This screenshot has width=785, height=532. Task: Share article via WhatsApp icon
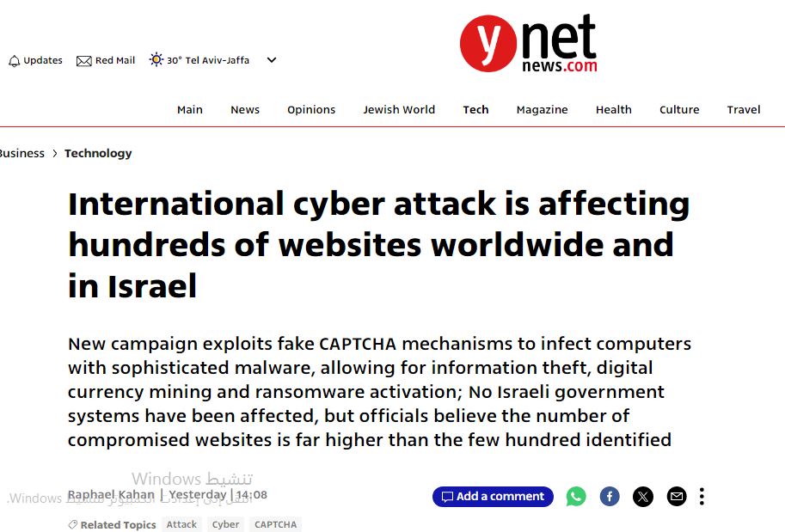(576, 497)
